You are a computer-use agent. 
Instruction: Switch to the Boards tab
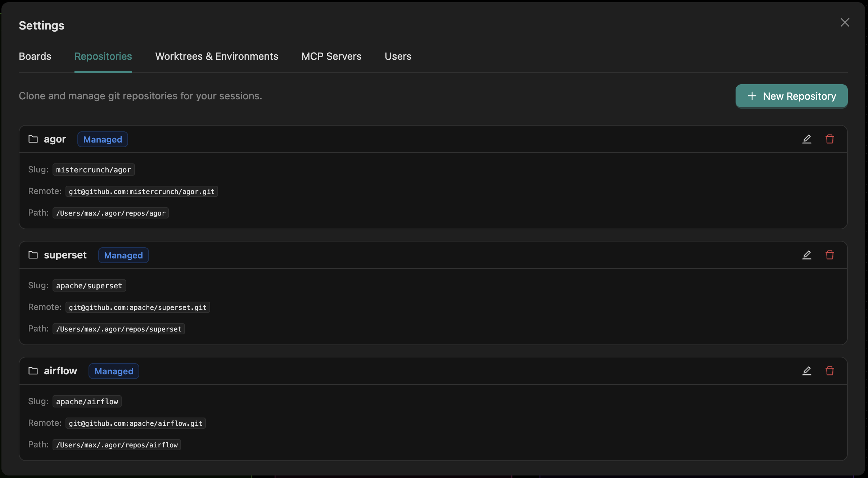coord(35,56)
